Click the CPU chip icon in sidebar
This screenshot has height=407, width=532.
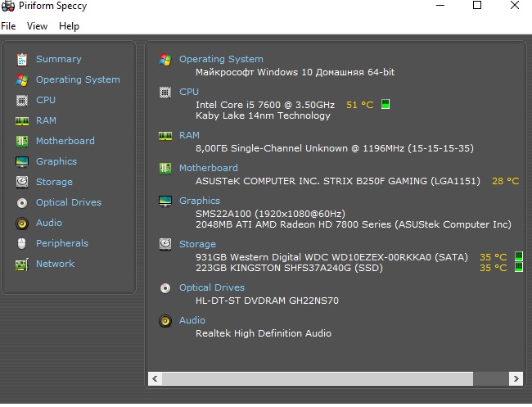[22, 101]
